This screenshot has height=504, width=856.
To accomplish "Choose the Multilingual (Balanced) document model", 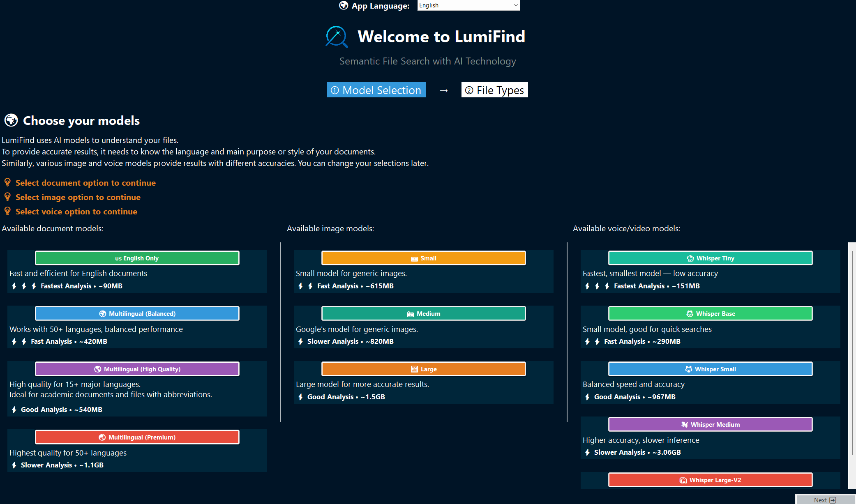I will (137, 313).
